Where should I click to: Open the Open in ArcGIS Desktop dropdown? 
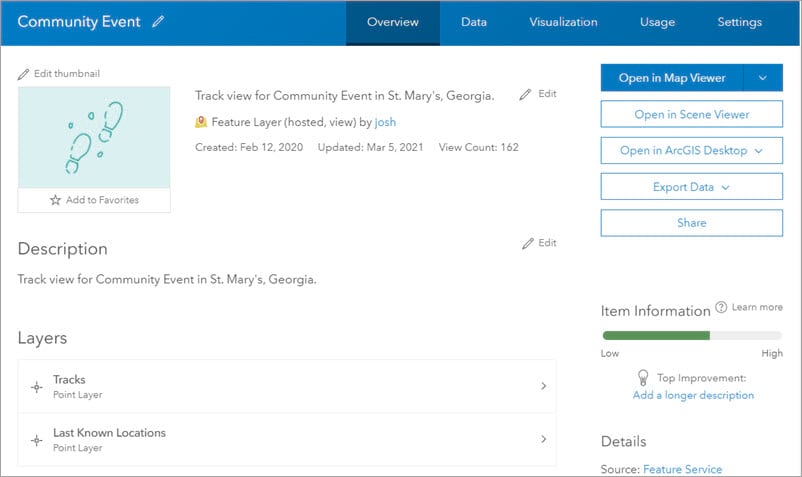[691, 151]
